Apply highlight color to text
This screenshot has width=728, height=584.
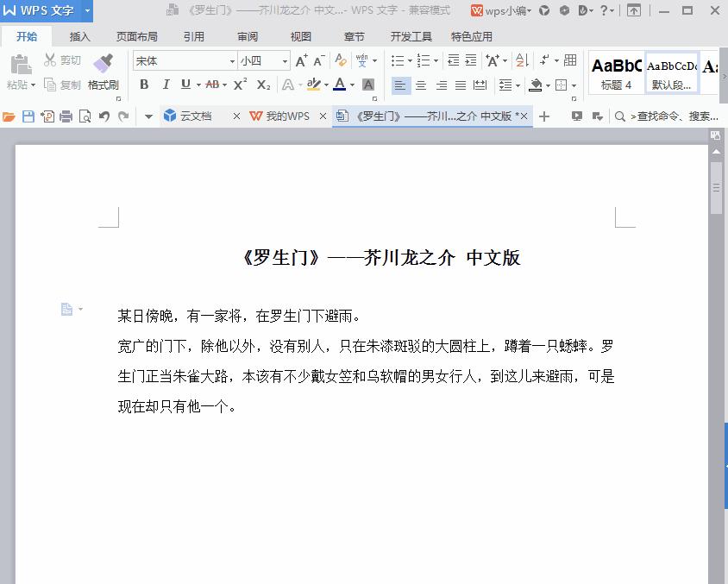pos(312,84)
